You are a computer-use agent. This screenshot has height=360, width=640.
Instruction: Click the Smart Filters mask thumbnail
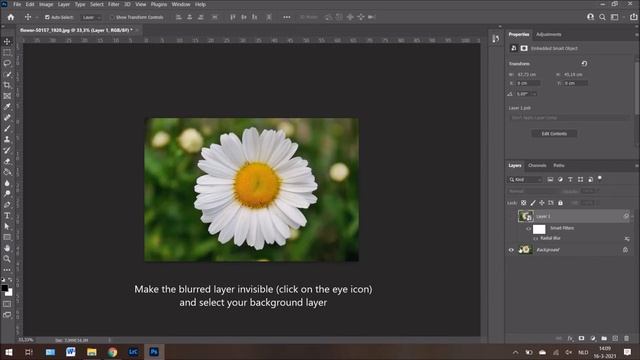point(539,229)
